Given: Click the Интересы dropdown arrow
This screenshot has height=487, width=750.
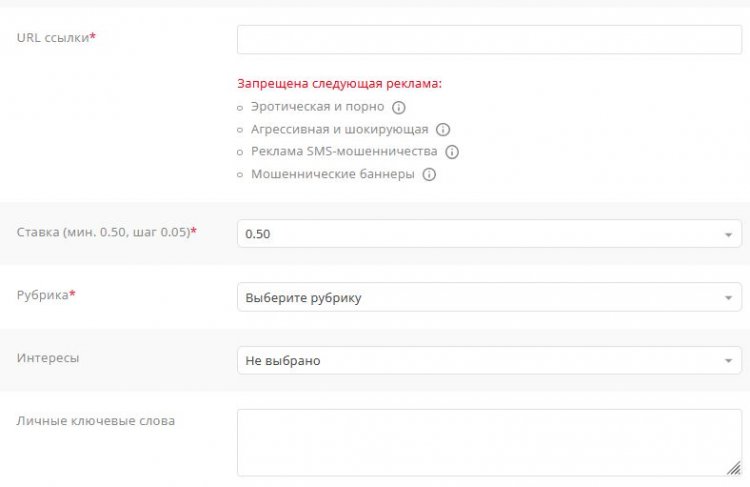Looking at the screenshot, I should (x=728, y=361).
